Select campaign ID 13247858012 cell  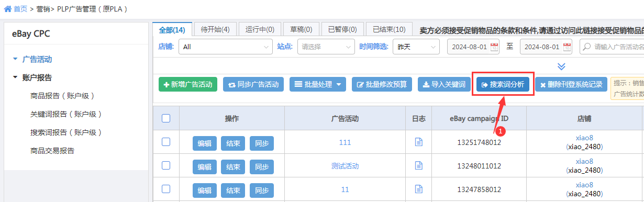[479, 189]
